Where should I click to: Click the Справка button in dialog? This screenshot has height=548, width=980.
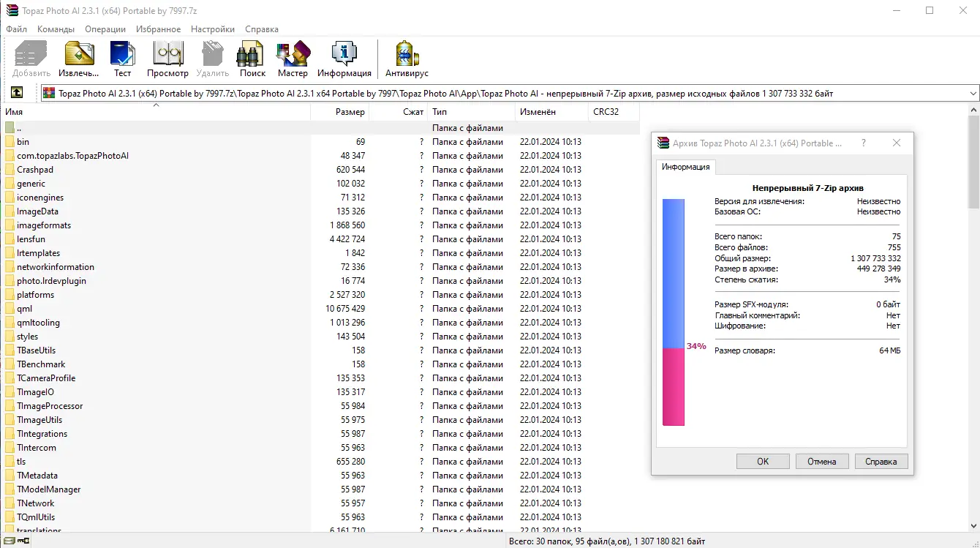[x=881, y=462]
